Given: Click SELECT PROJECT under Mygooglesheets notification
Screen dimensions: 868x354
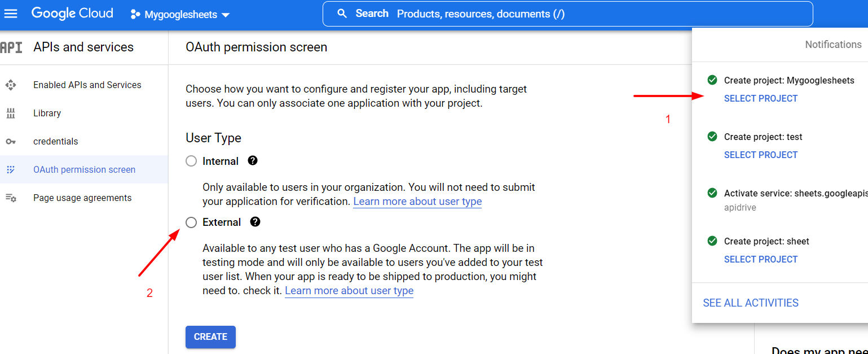Looking at the screenshot, I should [761, 98].
